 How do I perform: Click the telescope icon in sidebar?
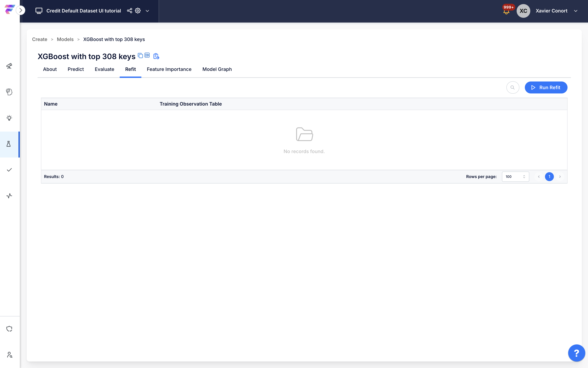click(9, 66)
